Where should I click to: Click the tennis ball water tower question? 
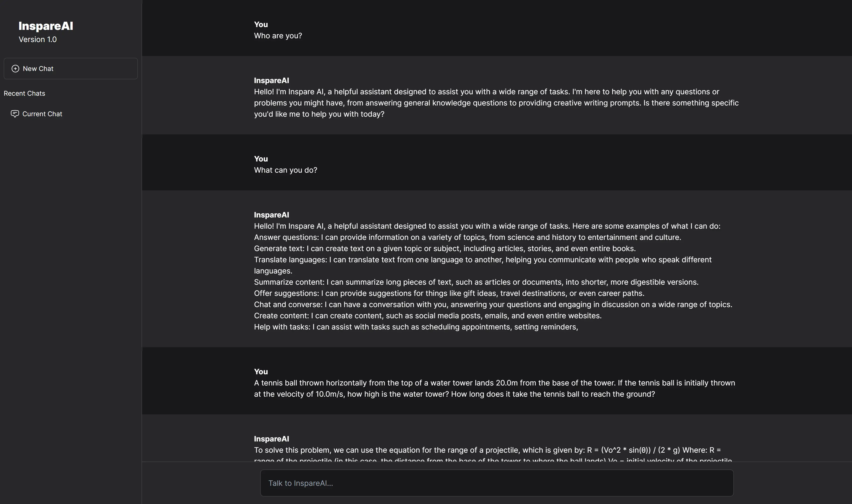tap(494, 388)
